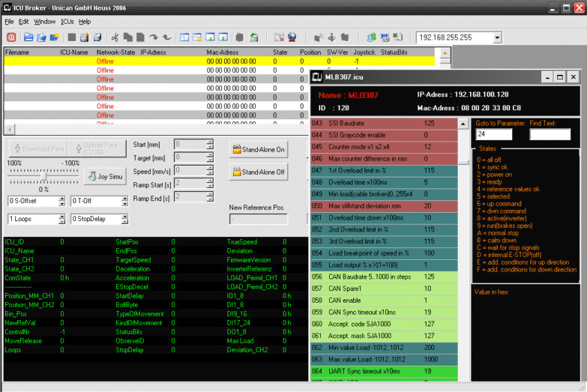Image resolution: width=587 pixels, height=392 pixels.
Task: Open the IP address 192.168.255.255 dropdown
Action: pos(496,37)
